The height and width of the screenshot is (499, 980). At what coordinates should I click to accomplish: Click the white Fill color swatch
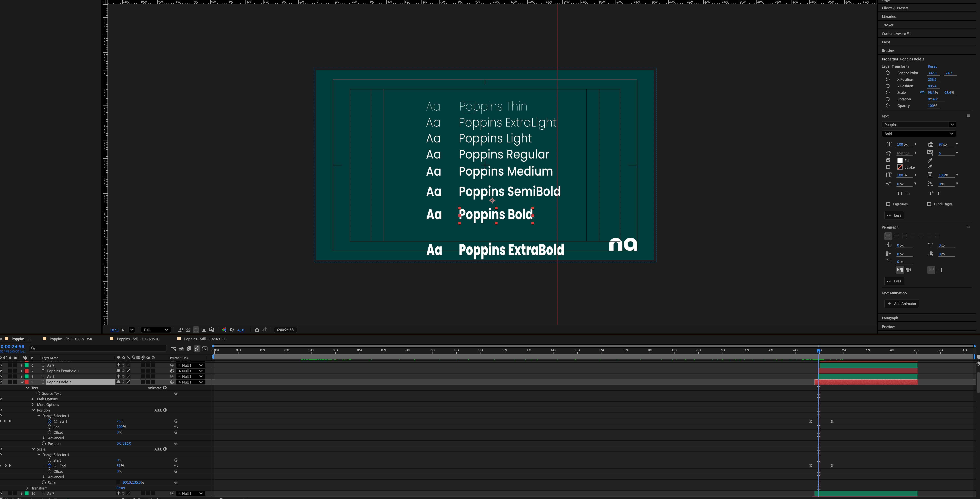point(900,161)
